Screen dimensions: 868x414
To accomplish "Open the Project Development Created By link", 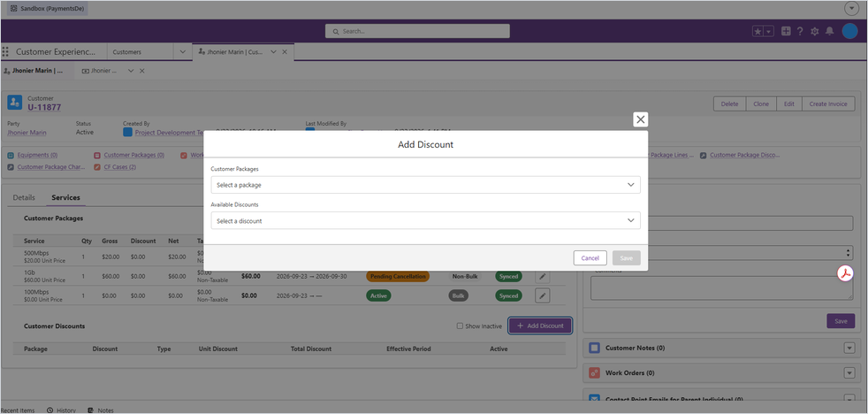I will 168,133.
